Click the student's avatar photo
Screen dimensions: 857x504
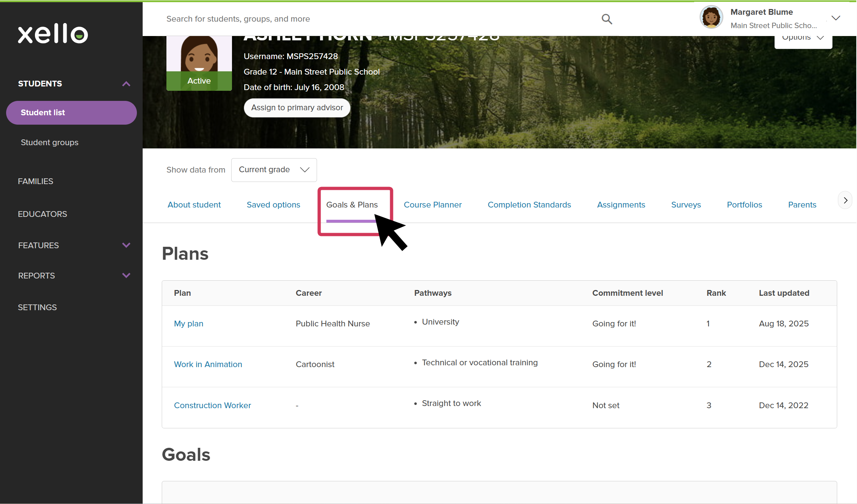pos(199,54)
